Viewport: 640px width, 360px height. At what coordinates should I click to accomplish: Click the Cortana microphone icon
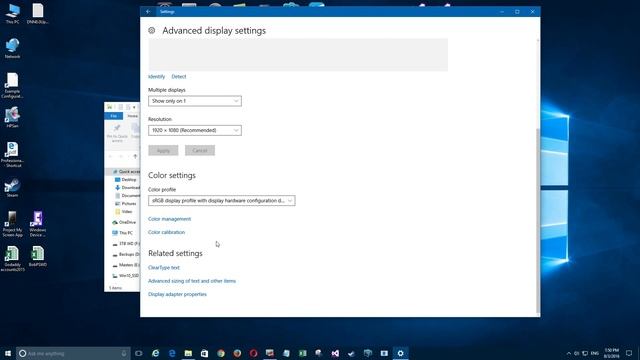coord(124,353)
